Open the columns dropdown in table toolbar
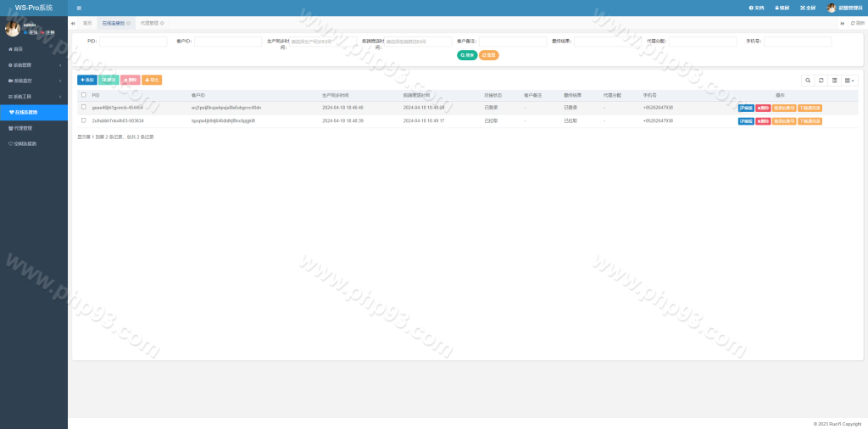Image resolution: width=868 pixels, height=429 pixels. [849, 81]
